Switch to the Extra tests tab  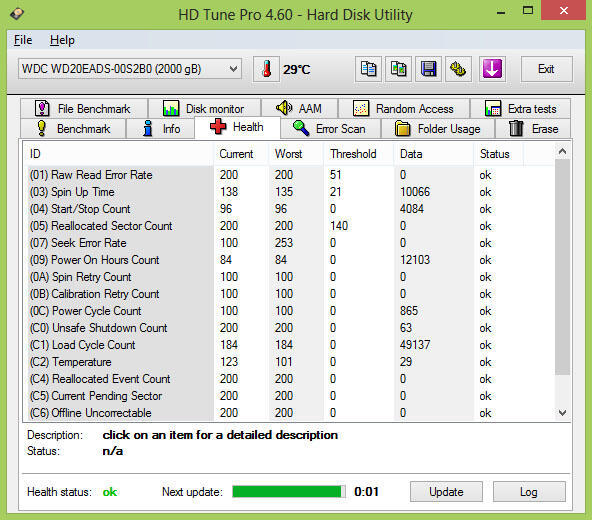click(521, 109)
